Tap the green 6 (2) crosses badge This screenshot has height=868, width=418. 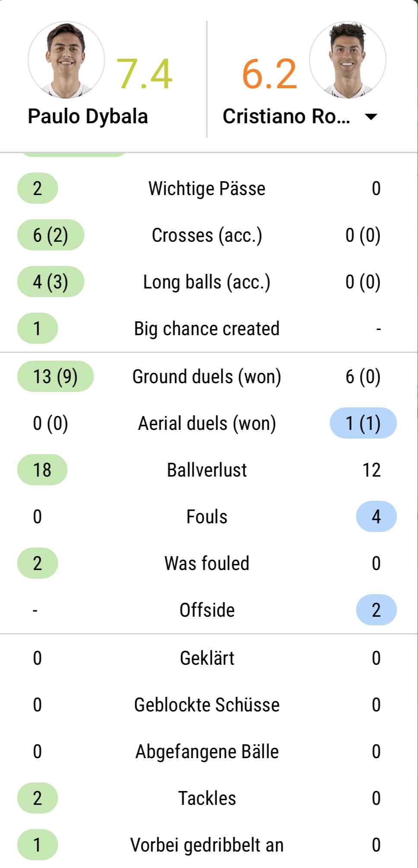tap(51, 235)
